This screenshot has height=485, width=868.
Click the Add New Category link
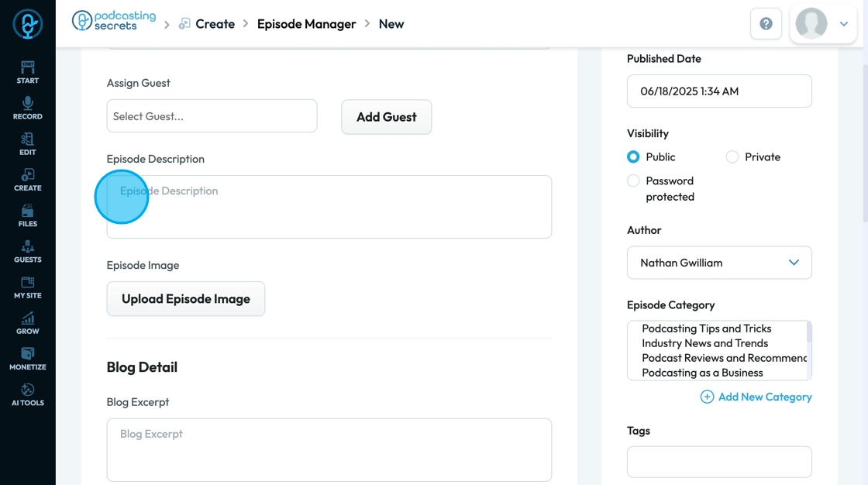tap(756, 397)
